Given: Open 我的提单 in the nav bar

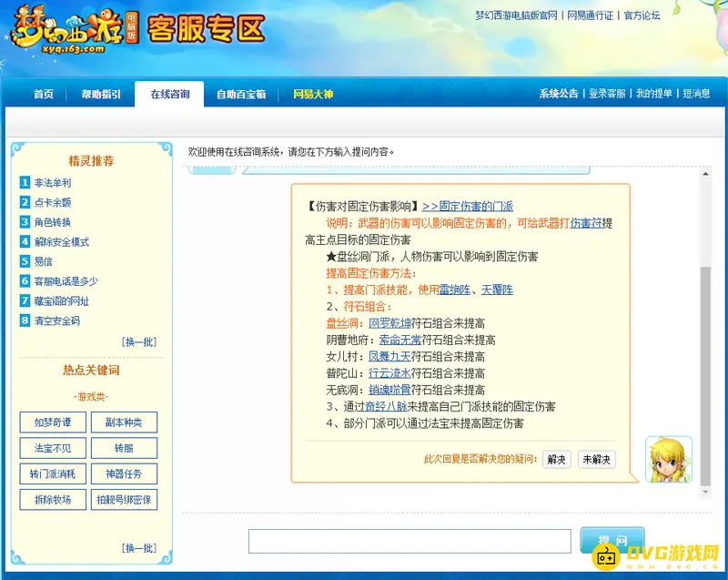Looking at the screenshot, I should pyautogui.click(x=653, y=94).
